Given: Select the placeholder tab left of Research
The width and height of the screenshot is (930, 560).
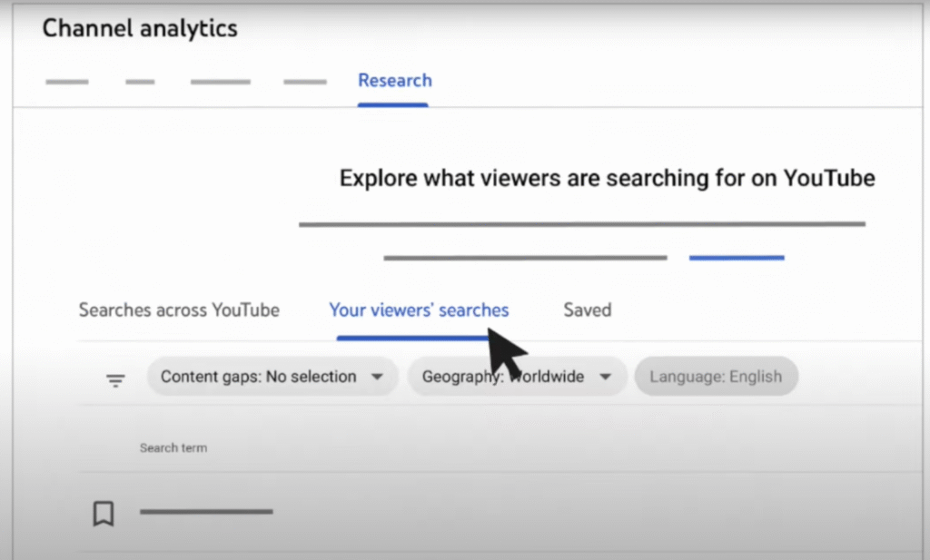Looking at the screenshot, I should 304,82.
